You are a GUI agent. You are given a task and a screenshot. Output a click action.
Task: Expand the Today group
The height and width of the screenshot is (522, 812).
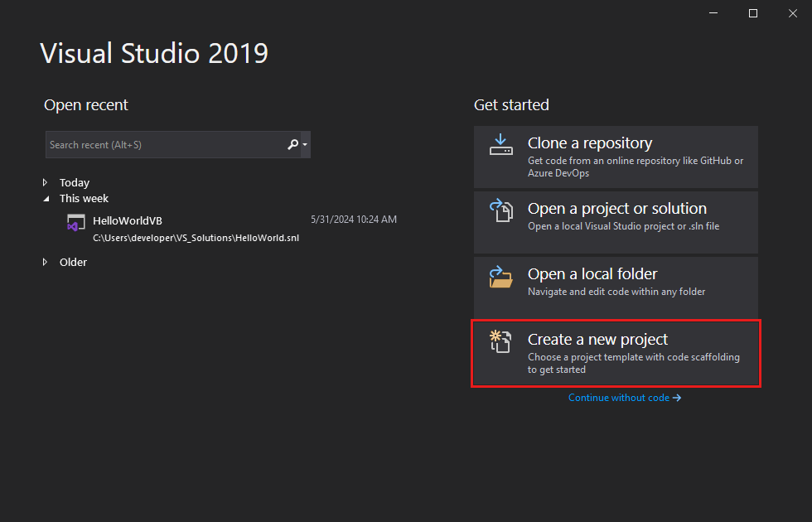(x=46, y=182)
